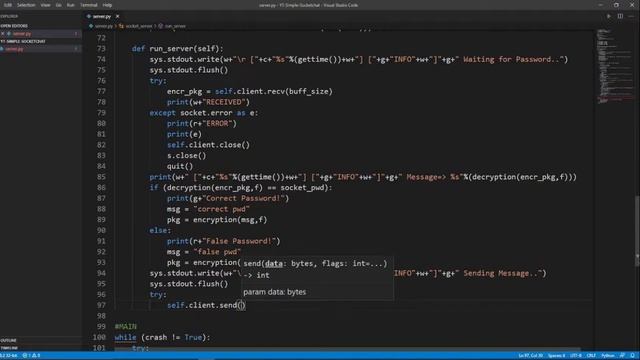The width and height of the screenshot is (640, 360).
Task: Change encoding via UTF-8 indicator
Action: point(576,356)
